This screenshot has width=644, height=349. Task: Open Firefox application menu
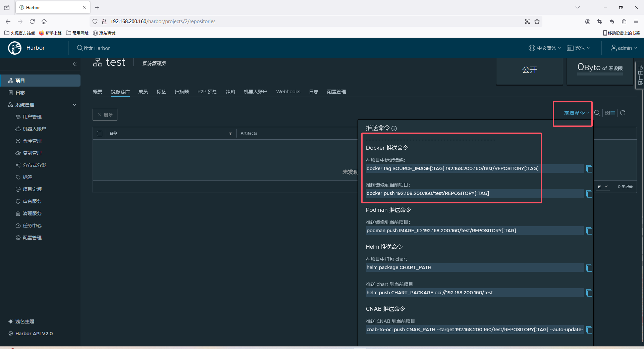tap(636, 21)
